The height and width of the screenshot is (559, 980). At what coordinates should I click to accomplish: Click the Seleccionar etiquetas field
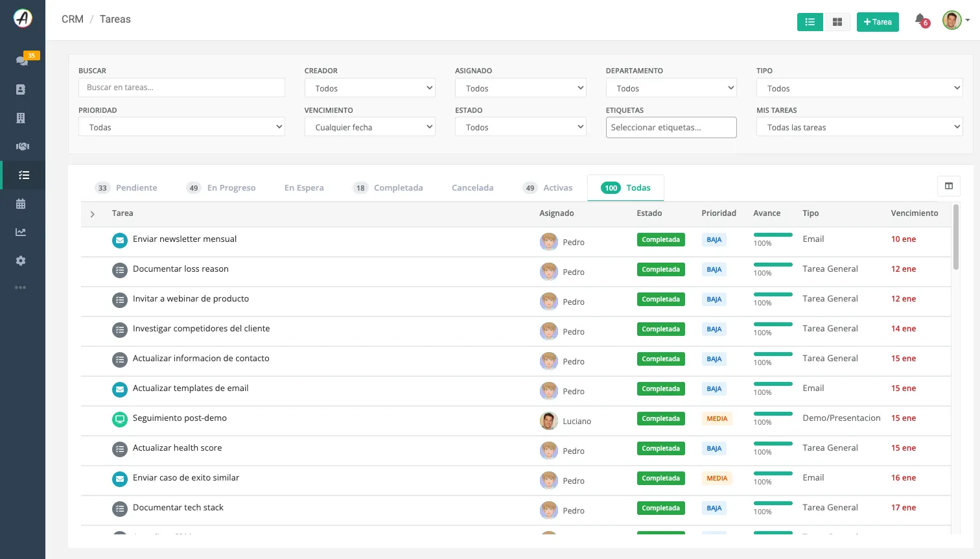[671, 128]
